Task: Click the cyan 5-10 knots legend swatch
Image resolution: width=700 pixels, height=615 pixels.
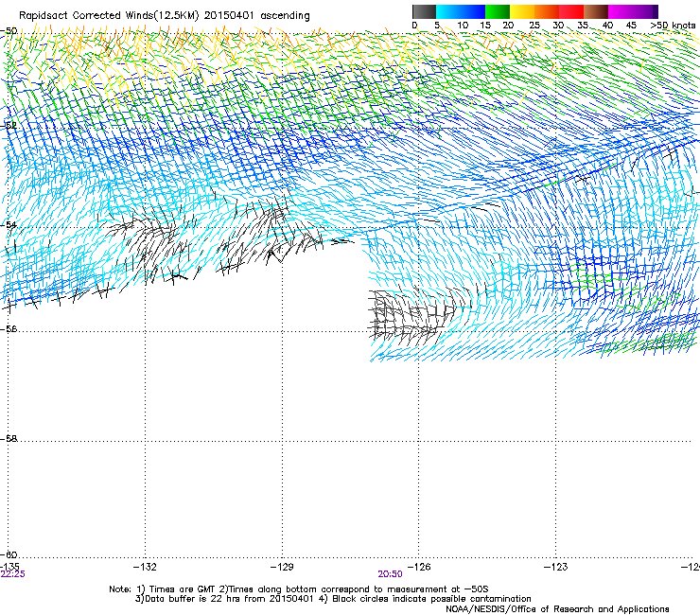Action: pyautogui.click(x=448, y=11)
